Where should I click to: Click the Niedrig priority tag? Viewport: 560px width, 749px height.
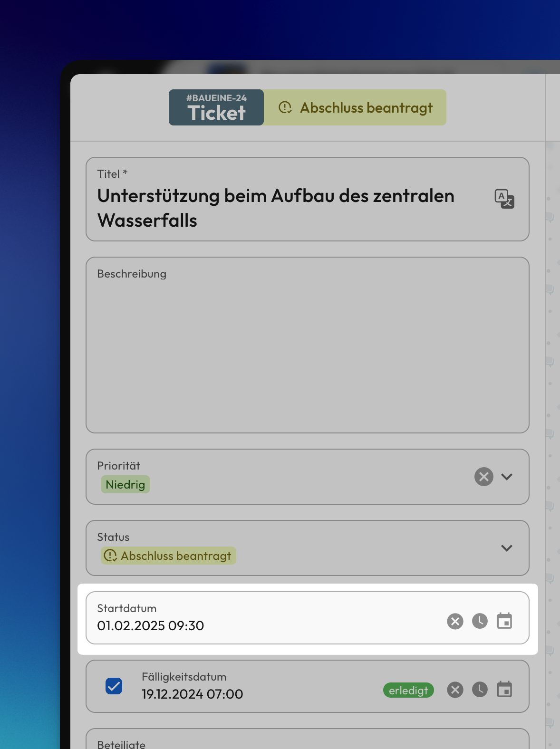(125, 484)
